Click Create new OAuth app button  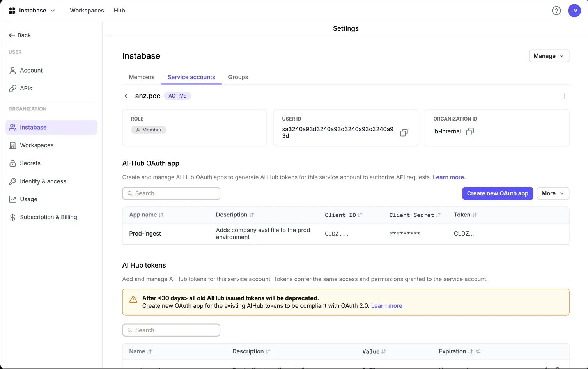click(x=498, y=193)
